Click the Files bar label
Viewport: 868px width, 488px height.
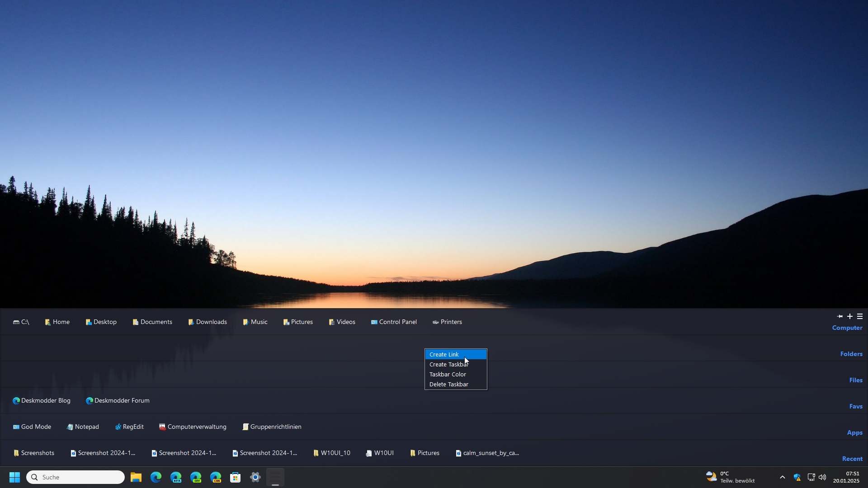coord(856,380)
